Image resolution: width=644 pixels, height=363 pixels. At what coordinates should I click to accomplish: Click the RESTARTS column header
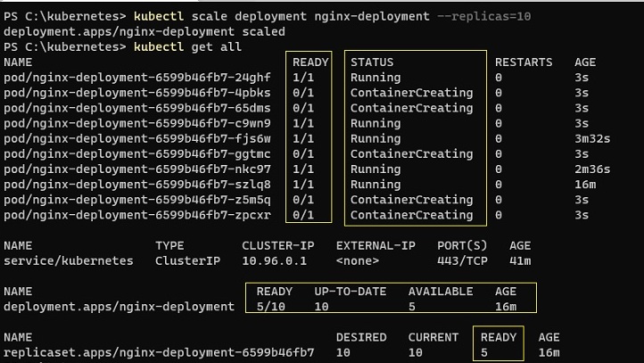click(524, 62)
